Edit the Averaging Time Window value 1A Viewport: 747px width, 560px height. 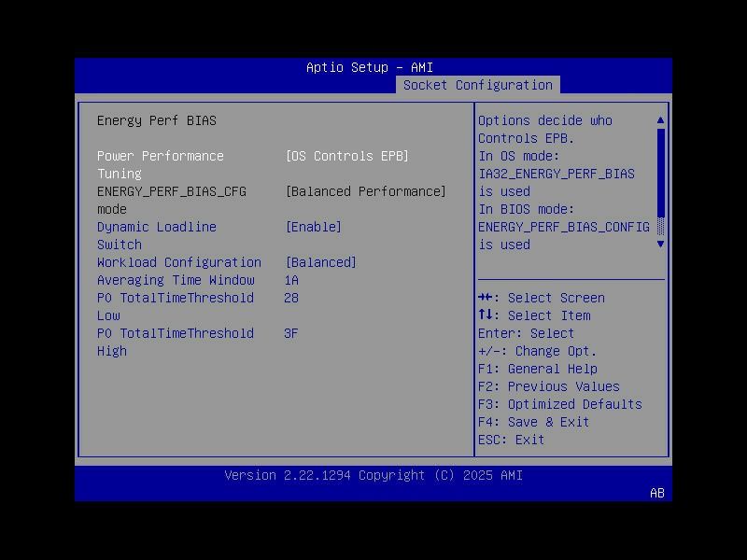292,280
